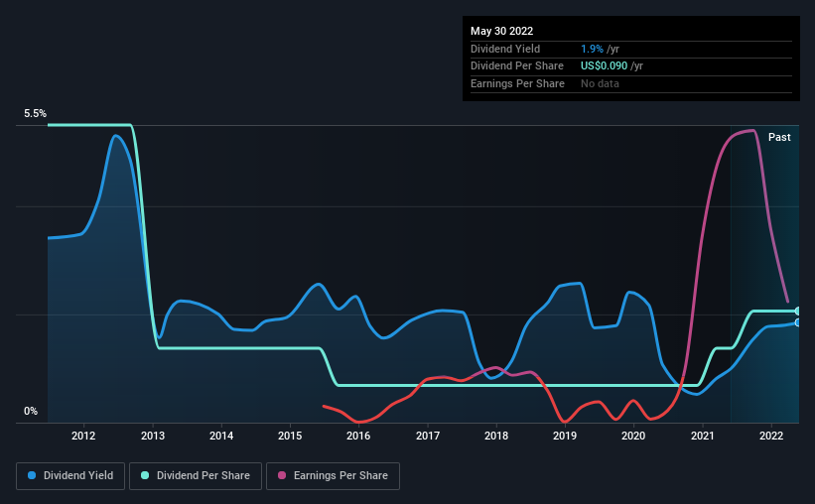Toggle the Earnings Per Share legend series
The image size is (815, 504).
[333, 476]
